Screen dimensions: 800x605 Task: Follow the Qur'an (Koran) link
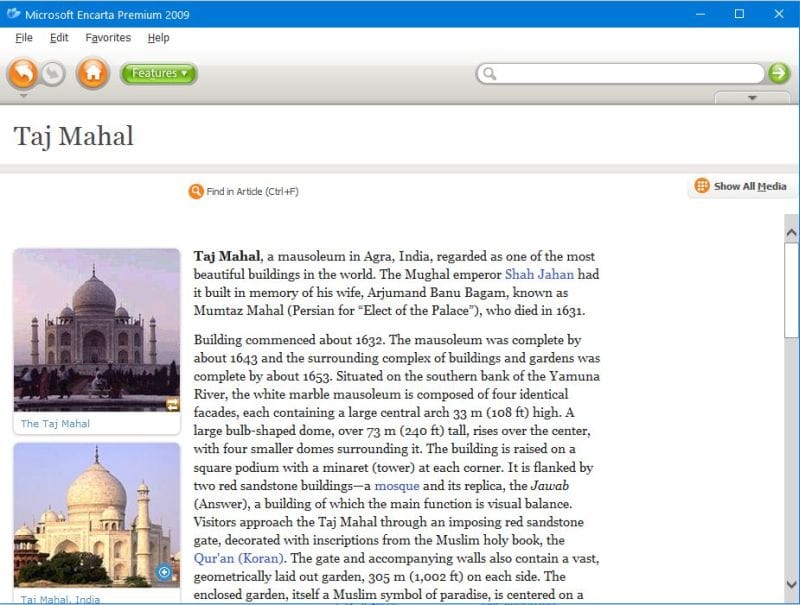click(240, 558)
